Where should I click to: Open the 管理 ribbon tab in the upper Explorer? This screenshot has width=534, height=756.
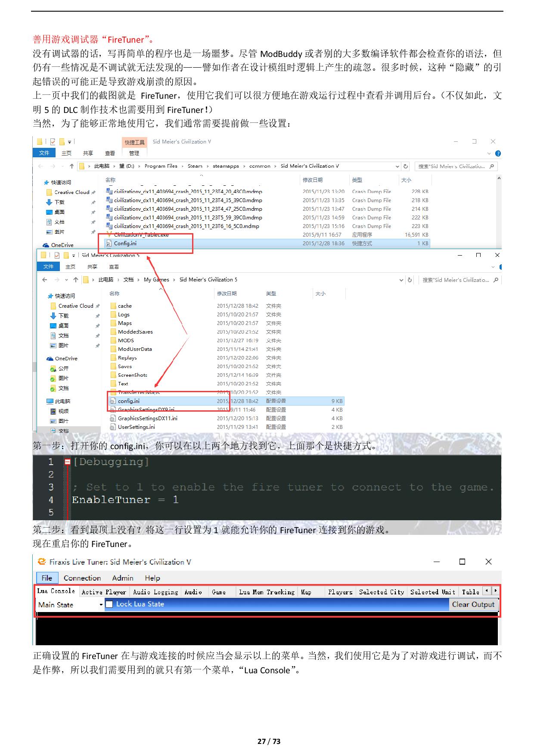click(134, 153)
